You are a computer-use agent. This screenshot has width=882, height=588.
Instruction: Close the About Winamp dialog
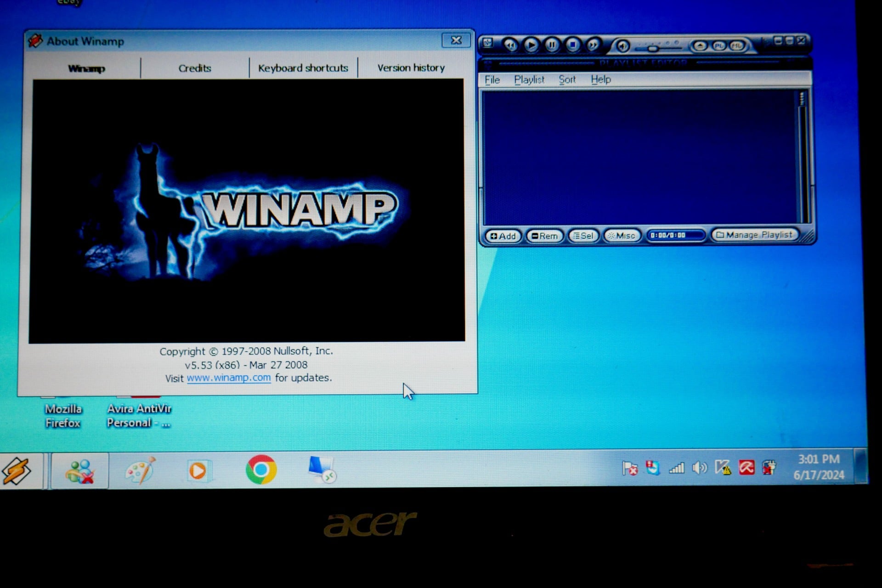[x=456, y=40]
